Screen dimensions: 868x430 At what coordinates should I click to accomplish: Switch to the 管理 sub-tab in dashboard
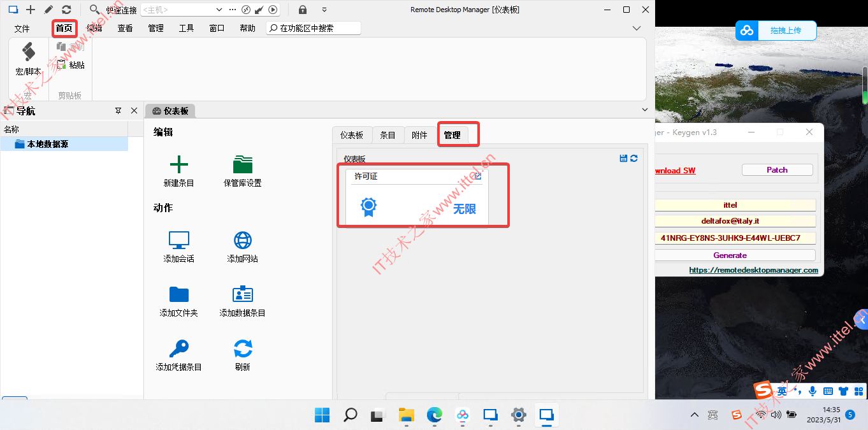point(452,135)
